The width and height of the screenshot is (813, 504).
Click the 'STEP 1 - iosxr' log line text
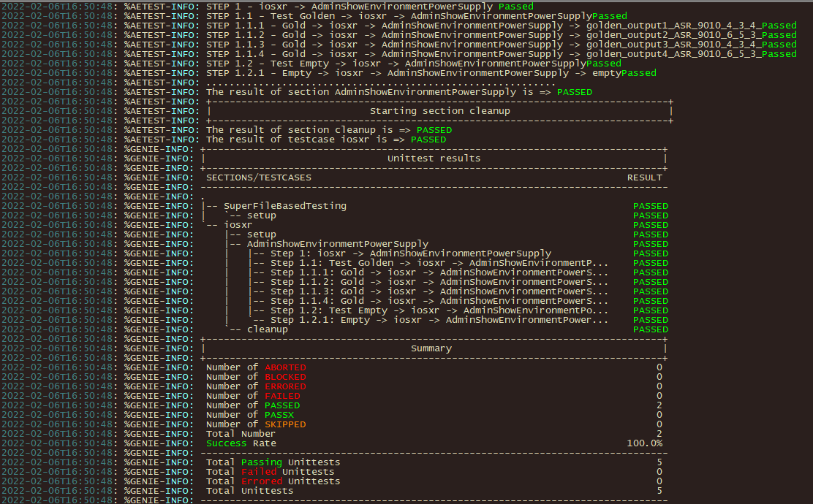370,7
